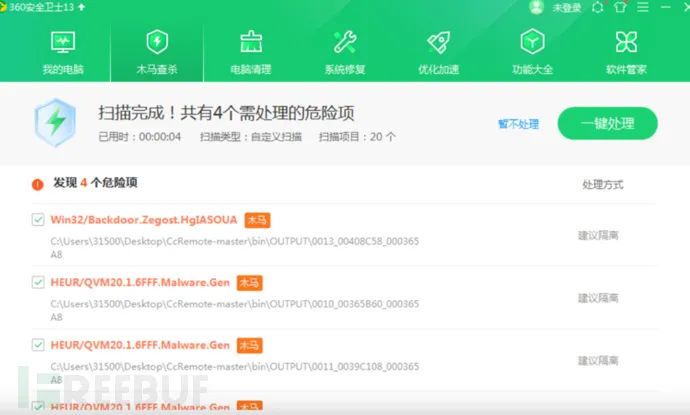
Task: Uncheck HEUR/QVM20 item for 0011_0039C108 file
Action: click(x=38, y=344)
